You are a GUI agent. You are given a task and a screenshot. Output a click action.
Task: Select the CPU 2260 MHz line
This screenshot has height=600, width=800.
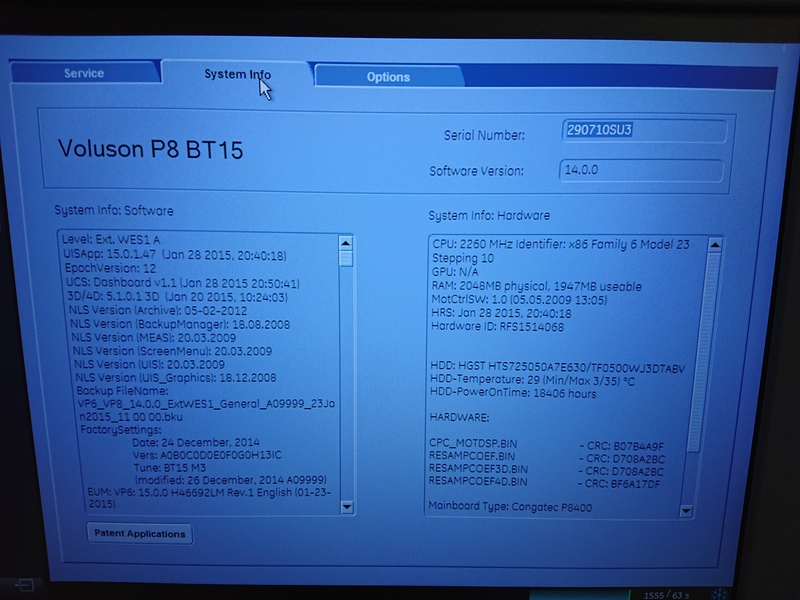(561, 251)
